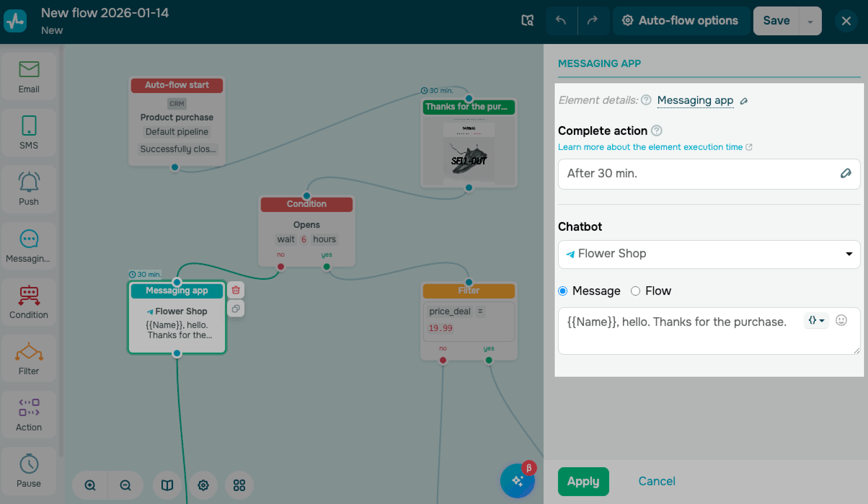
Task: Apply the messaging app settings
Action: pos(583,481)
